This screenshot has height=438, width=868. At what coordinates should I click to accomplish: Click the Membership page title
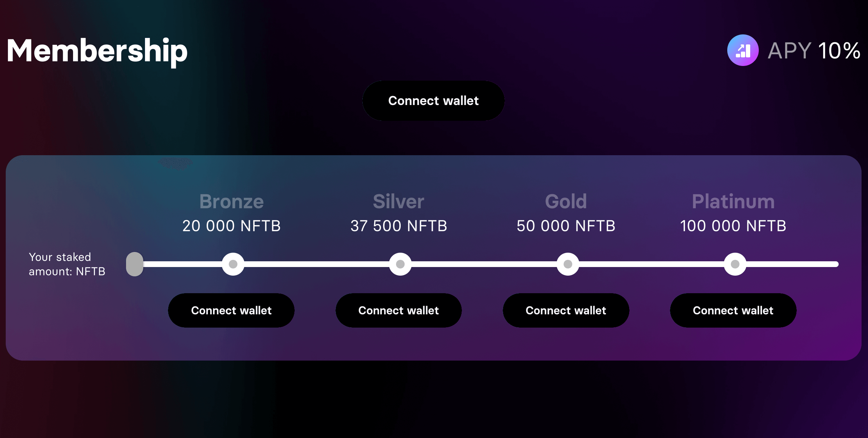click(97, 52)
